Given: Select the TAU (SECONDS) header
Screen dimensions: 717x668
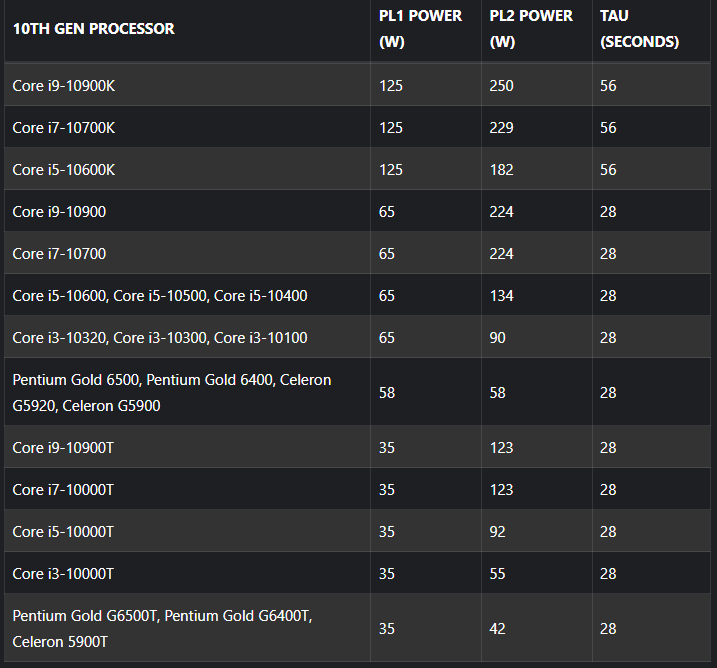Looking at the screenshot, I should (639, 29).
